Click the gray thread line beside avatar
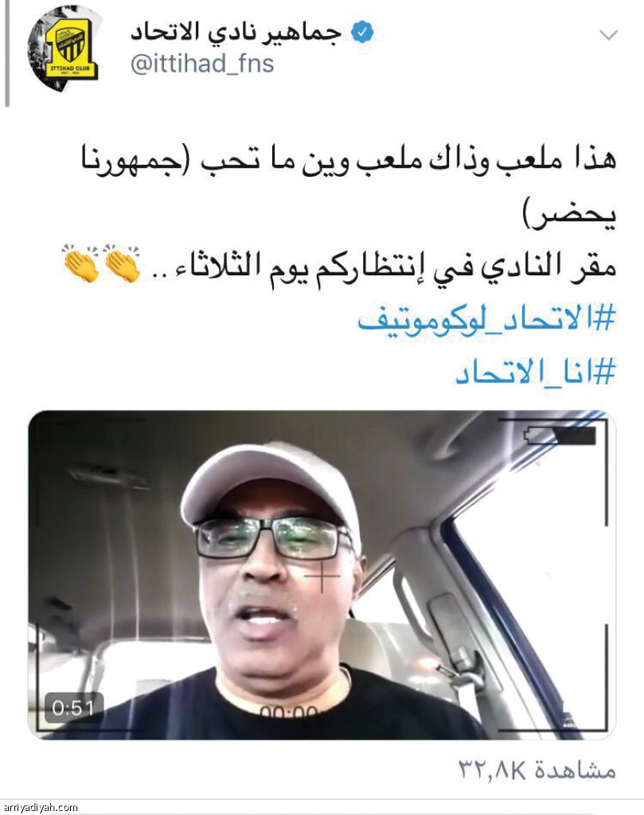644x815 pixels. point(6,53)
